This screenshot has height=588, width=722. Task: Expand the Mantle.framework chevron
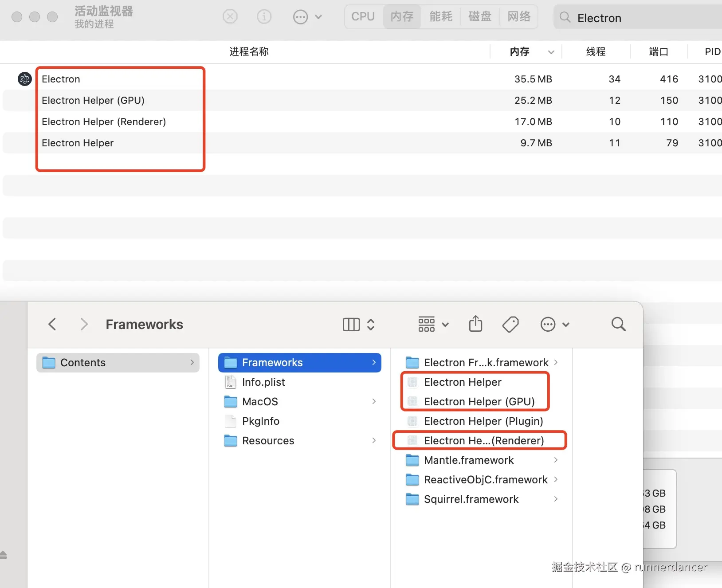(556, 460)
